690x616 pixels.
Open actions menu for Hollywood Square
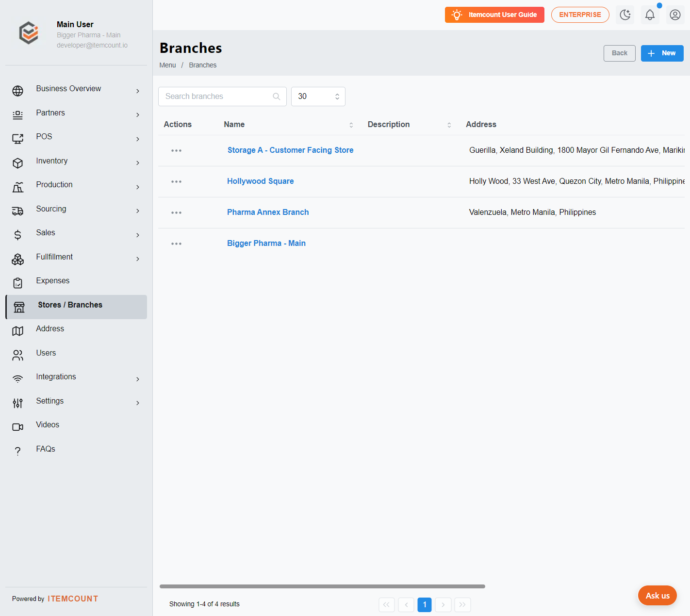coord(176,181)
